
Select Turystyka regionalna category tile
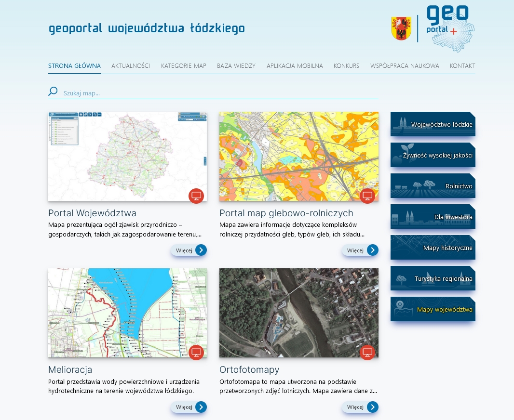[433, 278]
